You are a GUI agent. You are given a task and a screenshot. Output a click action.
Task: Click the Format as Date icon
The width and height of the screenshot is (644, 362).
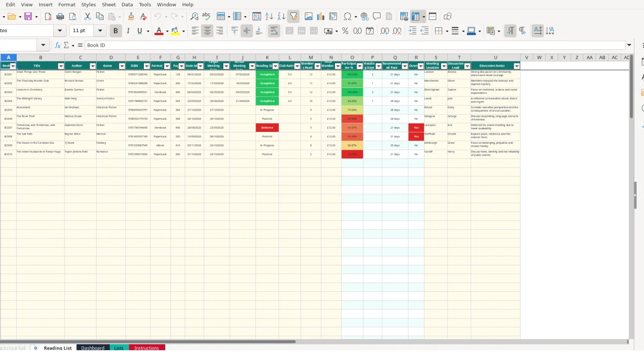pos(370,31)
